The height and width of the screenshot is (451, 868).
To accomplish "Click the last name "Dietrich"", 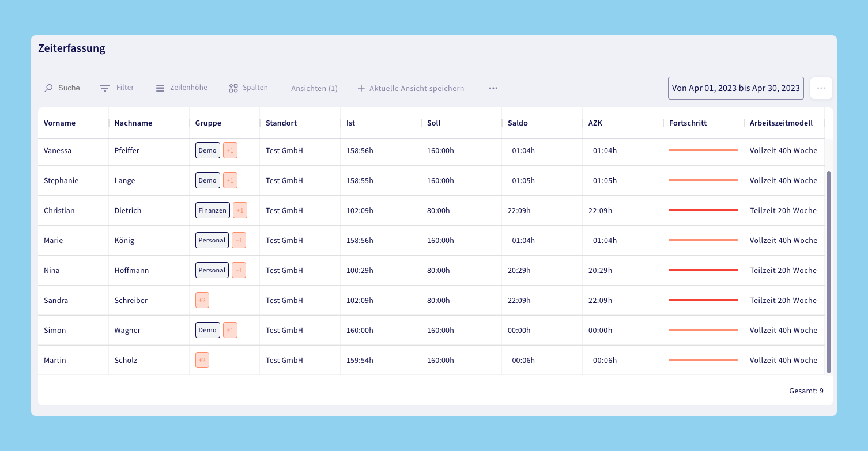I will pyautogui.click(x=128, y=210).
